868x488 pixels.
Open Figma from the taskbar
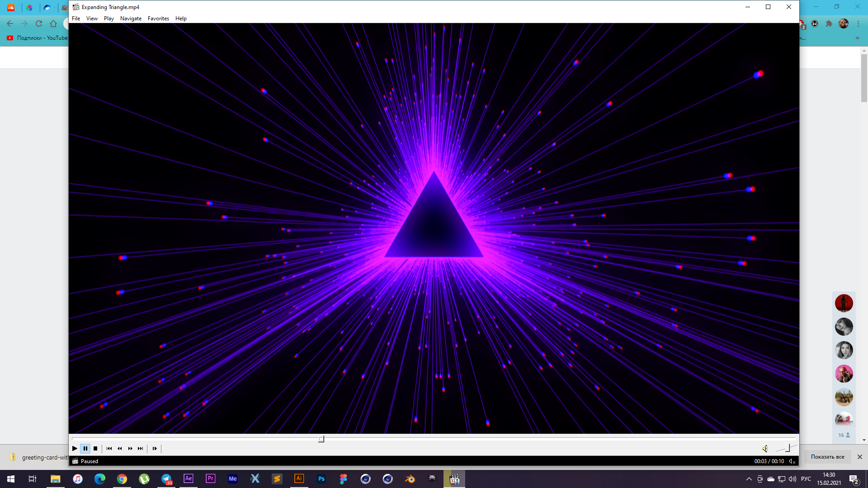pyautogui.click(x=344, y=479)
